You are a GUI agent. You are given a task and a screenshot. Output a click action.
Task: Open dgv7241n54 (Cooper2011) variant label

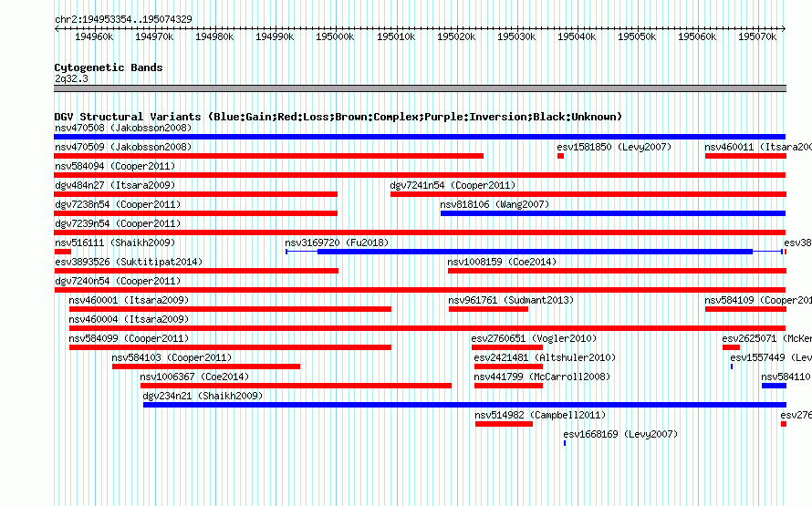pos(453,185)
